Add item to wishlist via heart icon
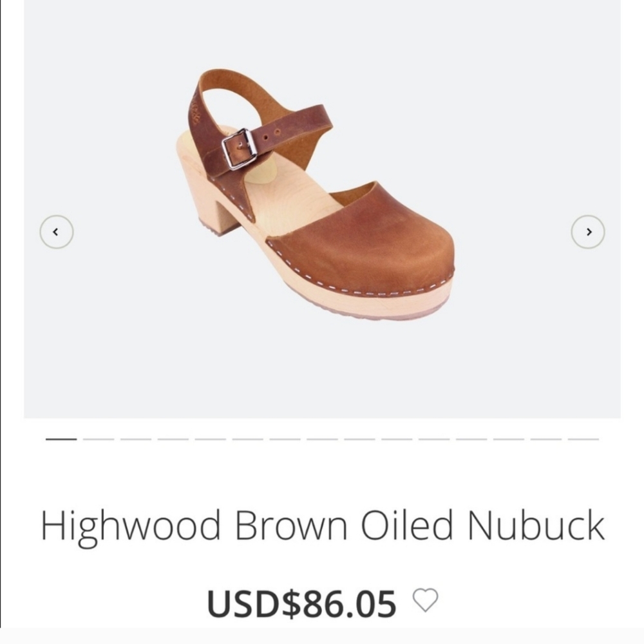Image resolution: width=644 pixels, height=644 pixels. point(425,600)
